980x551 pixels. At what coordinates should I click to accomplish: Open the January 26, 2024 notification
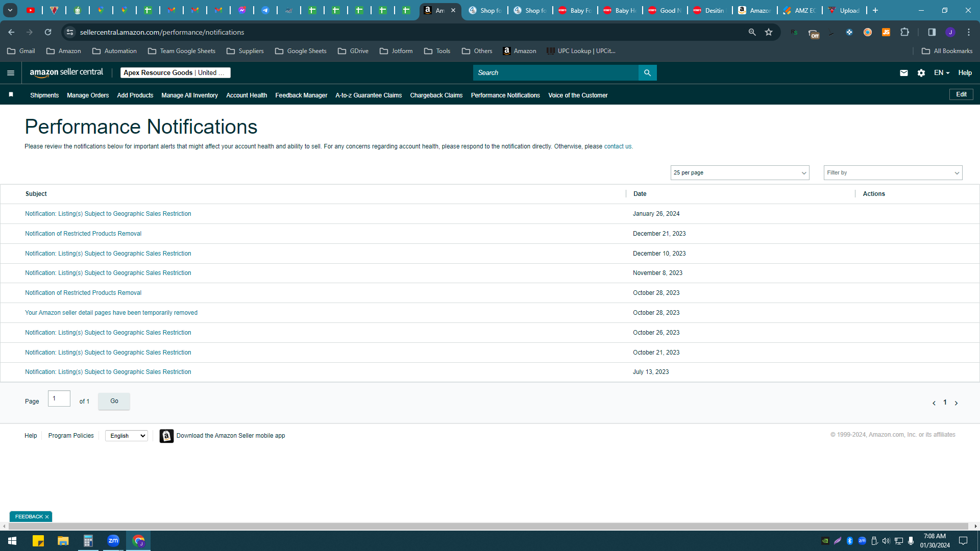click(108, 214)
